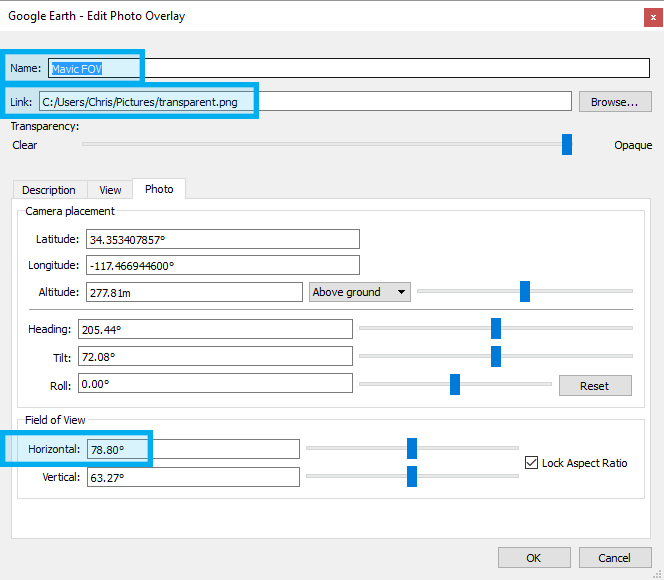Click the Vertical field of view slider handle
This screenshot has width=664, height=580.
coord(412,476)
